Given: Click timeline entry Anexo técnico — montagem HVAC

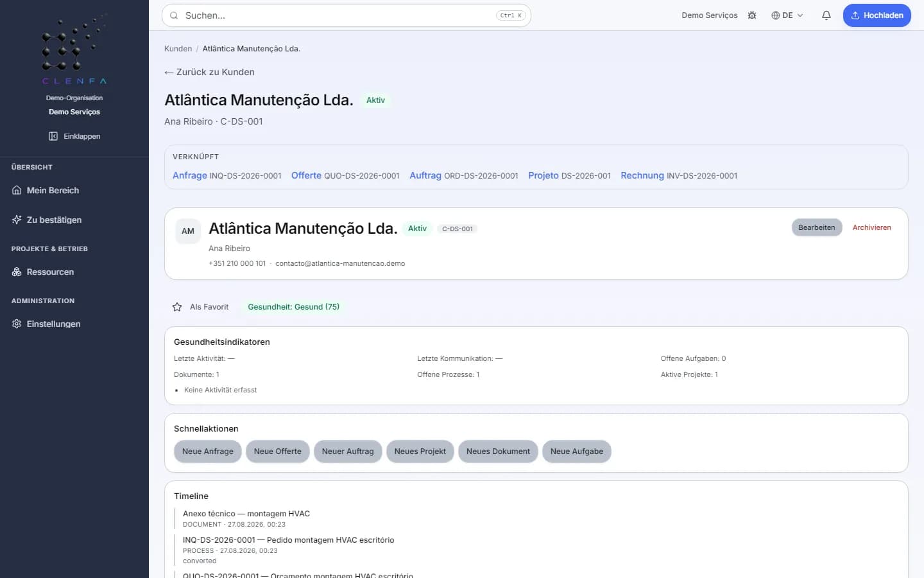Looking at the screenshot, I should click(246, 514).
